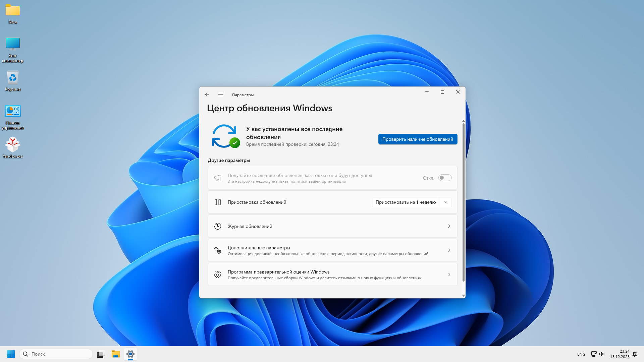Viewport: 644px width, 362px height.
Task: Select the Корзина recycle bin icon
Action: (13, 78)
